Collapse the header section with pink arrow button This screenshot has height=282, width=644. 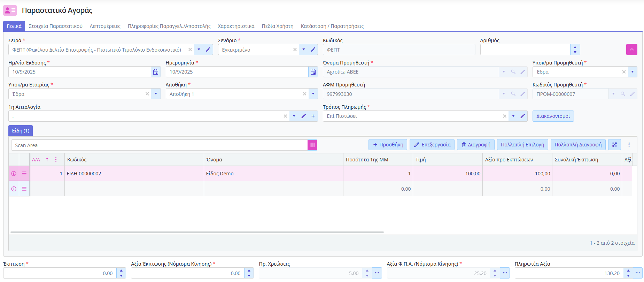631,49
